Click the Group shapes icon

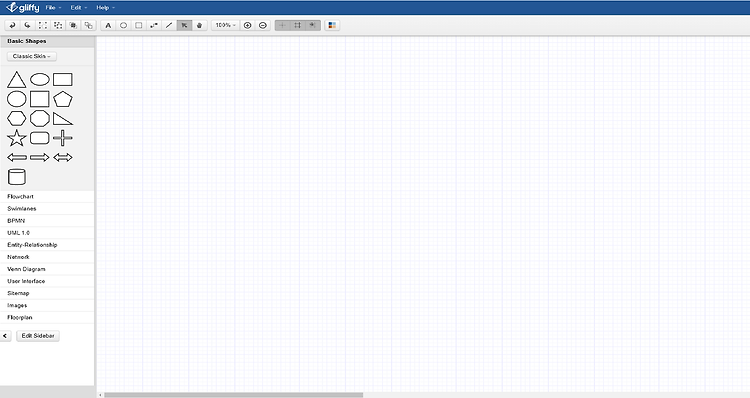43,25
